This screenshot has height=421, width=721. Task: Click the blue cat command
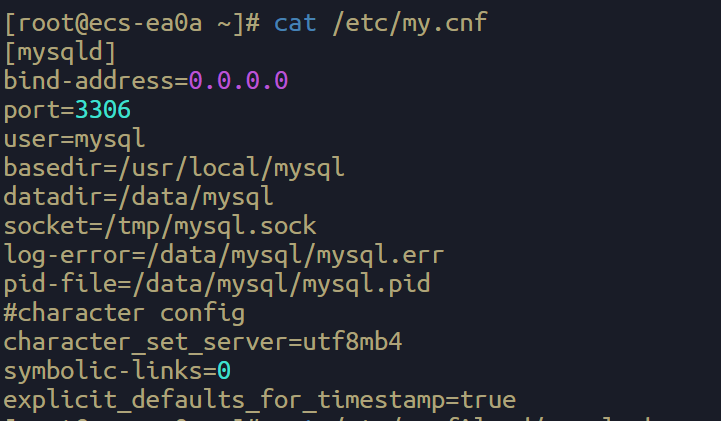click(x=294, y=22)
